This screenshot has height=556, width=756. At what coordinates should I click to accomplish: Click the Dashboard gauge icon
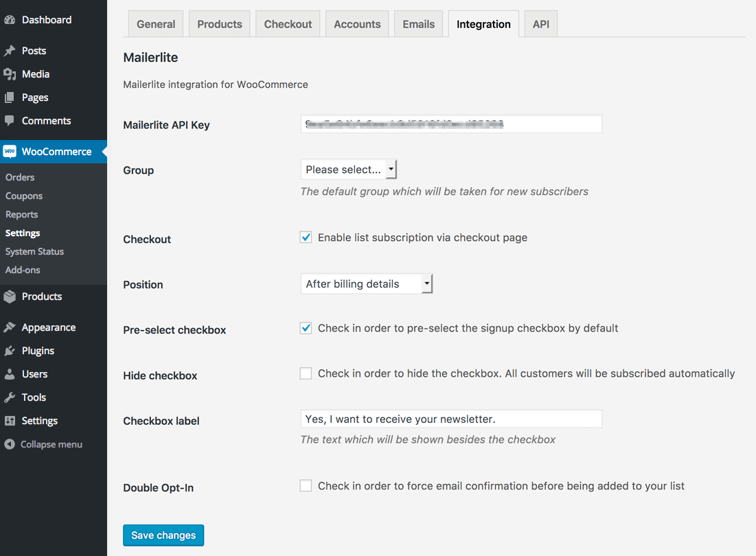tap(10, 20)
